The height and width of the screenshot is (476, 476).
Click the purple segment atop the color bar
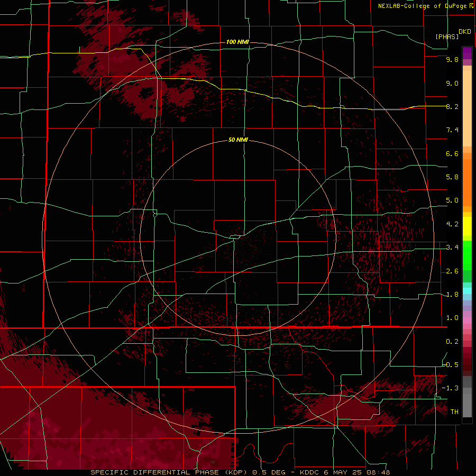click(x=467, y=53)
